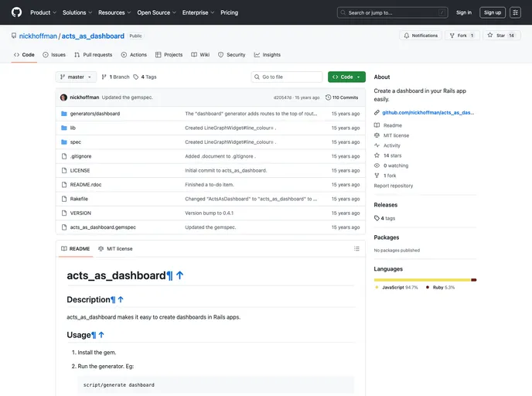Expand the Solutions menu
The height and width of the screenshot is (396, 532).
[77, 12]
